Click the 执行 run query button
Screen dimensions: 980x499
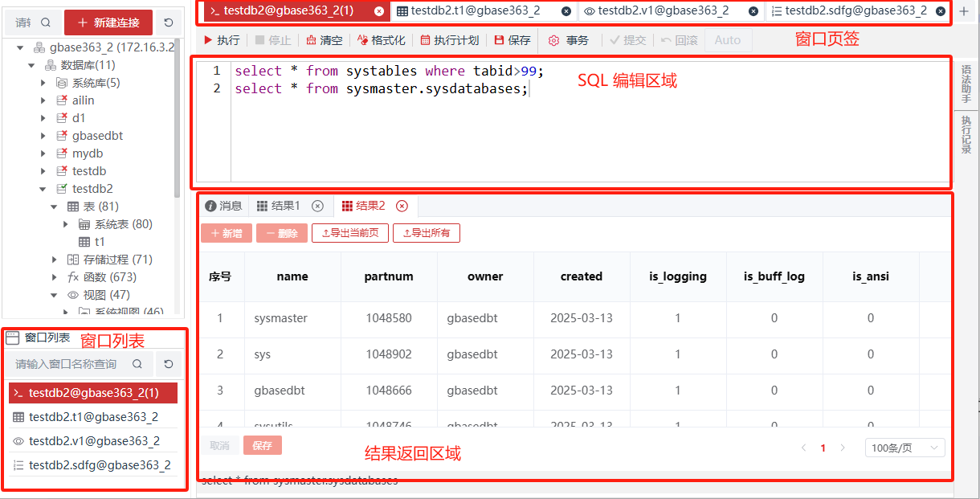[x=221, y=40]
